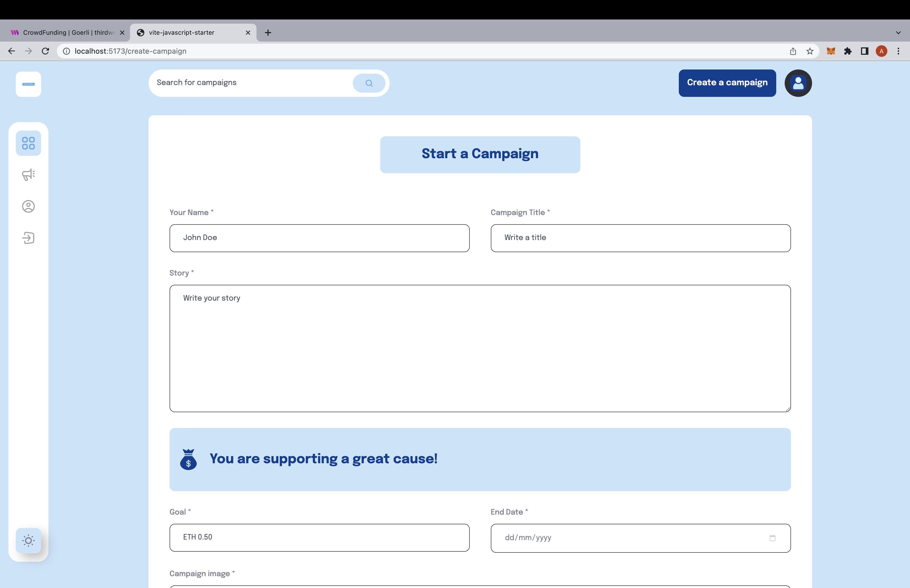Bookmark this page with star icon
Screen dimensions: 910x588
(x=810, y=51)
